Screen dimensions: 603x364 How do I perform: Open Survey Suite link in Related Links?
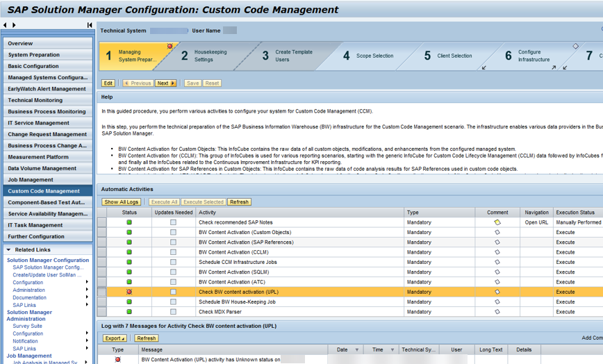point(27,326)
